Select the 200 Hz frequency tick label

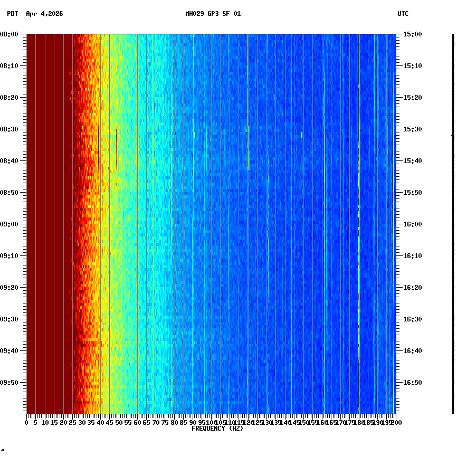(x=395, y=422)
